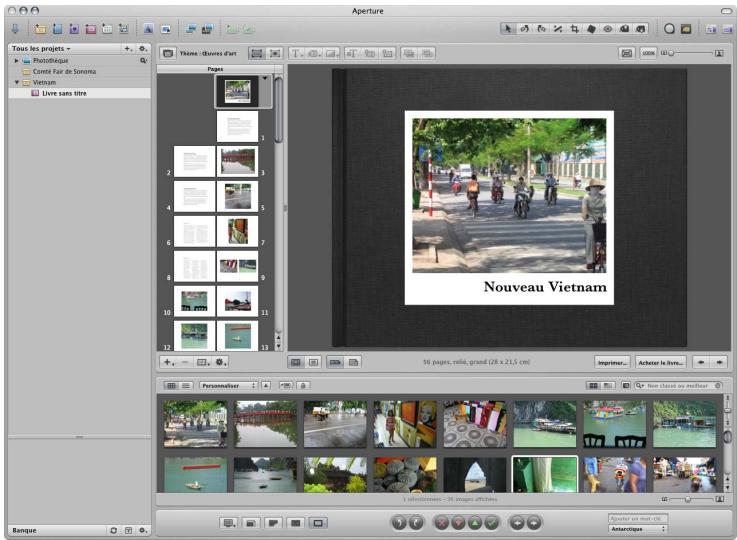Open the page layout template dropdown
Viewport: 737px width, 540px height.
[203, 362]
